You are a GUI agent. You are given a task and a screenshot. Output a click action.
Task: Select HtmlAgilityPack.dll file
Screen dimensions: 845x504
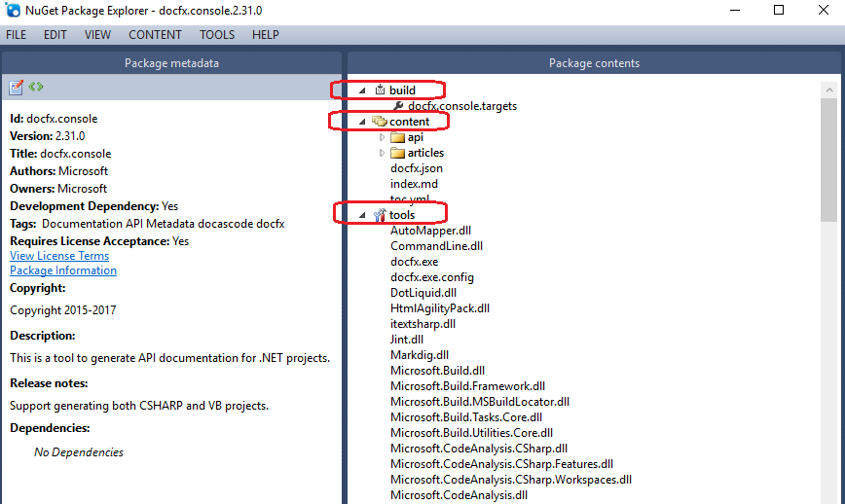point(440,308)
